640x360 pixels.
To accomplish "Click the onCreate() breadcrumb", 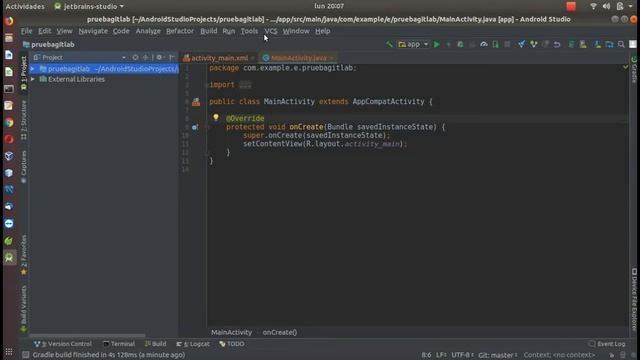I will coord(280,332).
